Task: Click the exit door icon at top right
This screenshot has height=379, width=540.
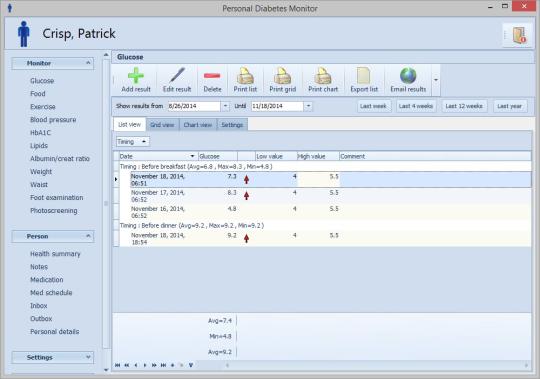Action: [518, 35]
